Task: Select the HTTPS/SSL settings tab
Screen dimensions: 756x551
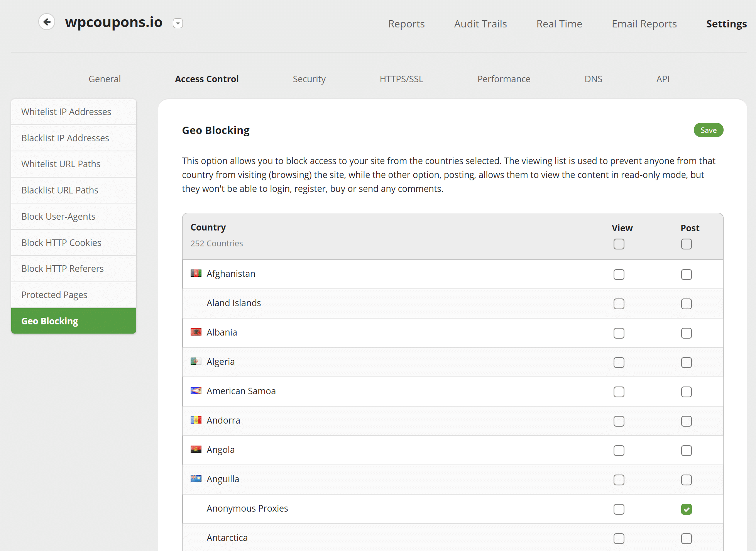Action: tap(402, 78)
